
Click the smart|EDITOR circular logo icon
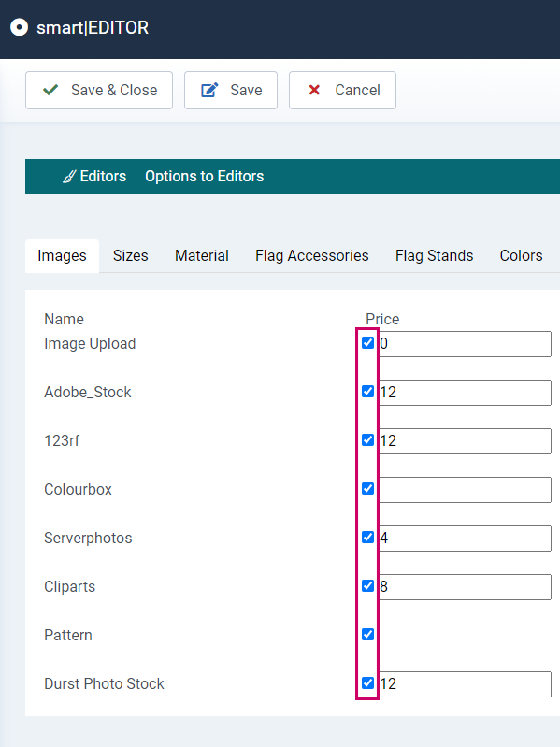[19, 27]
